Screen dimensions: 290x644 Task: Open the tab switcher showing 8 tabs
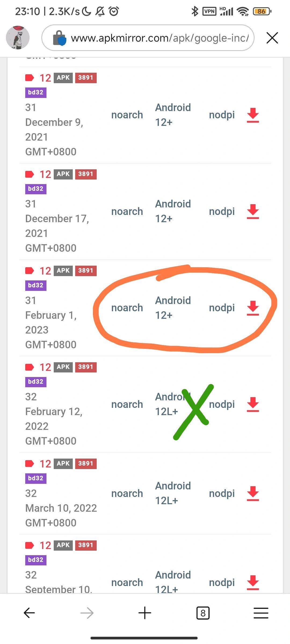pos(203,613)
